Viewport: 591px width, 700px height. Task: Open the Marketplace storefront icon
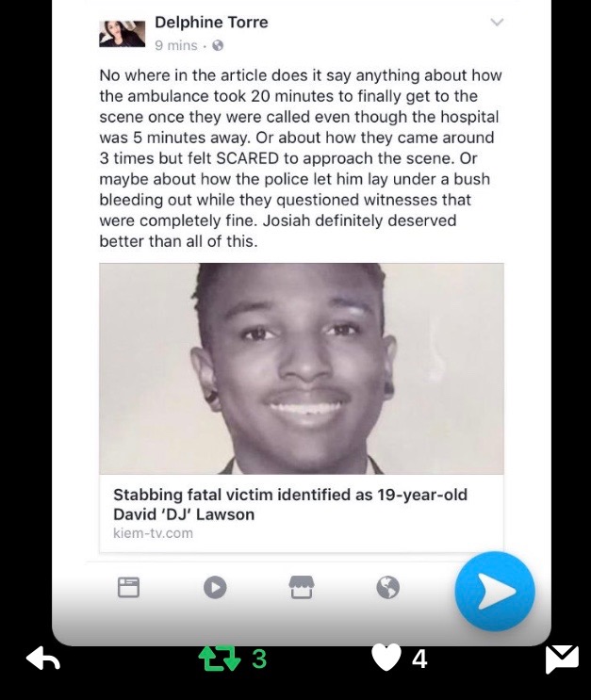point(302,587)
